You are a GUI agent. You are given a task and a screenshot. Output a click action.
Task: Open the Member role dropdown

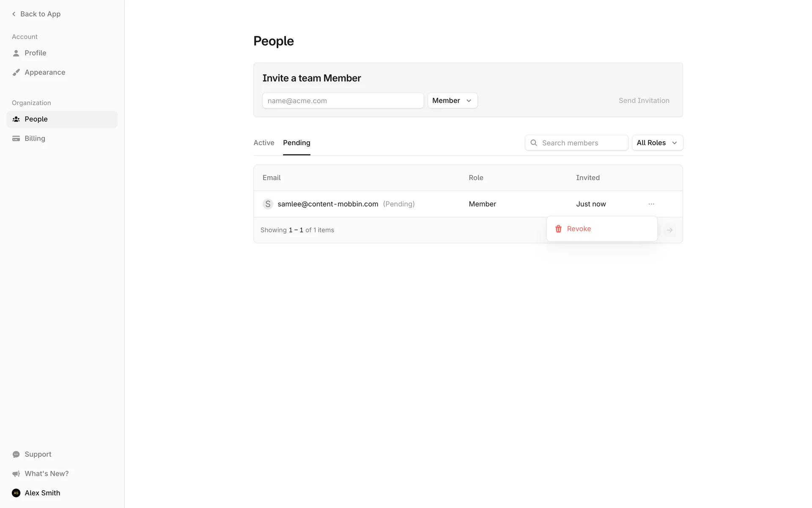(x=452, y=101)
